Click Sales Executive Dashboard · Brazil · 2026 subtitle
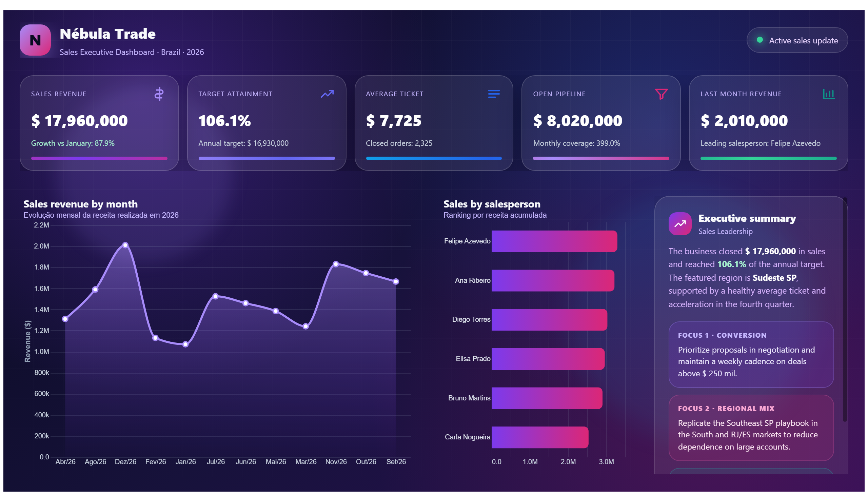Viewport: 868px width, 495px height. point(132,52)
